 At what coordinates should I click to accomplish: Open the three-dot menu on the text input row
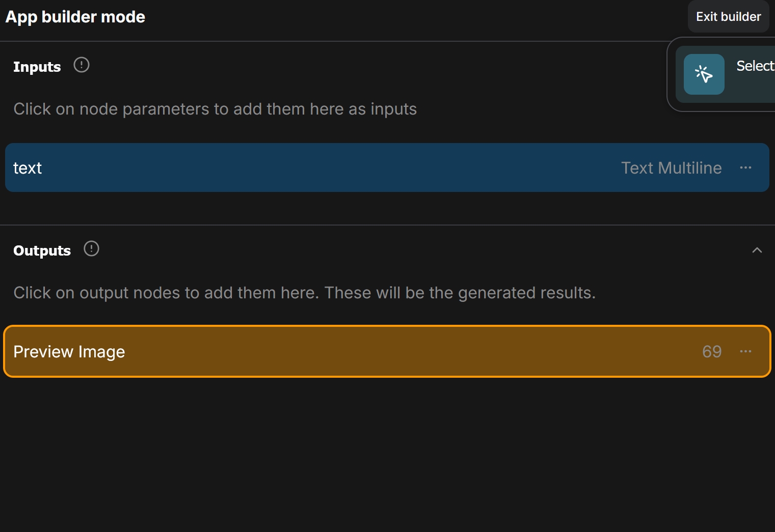tap(745, 167)
